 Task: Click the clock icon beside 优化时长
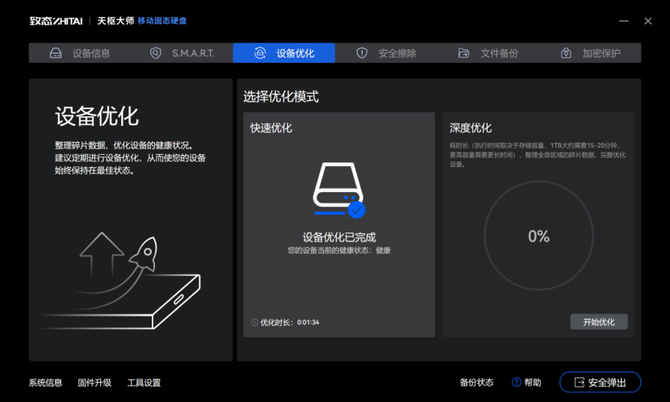tap(254, 323)
